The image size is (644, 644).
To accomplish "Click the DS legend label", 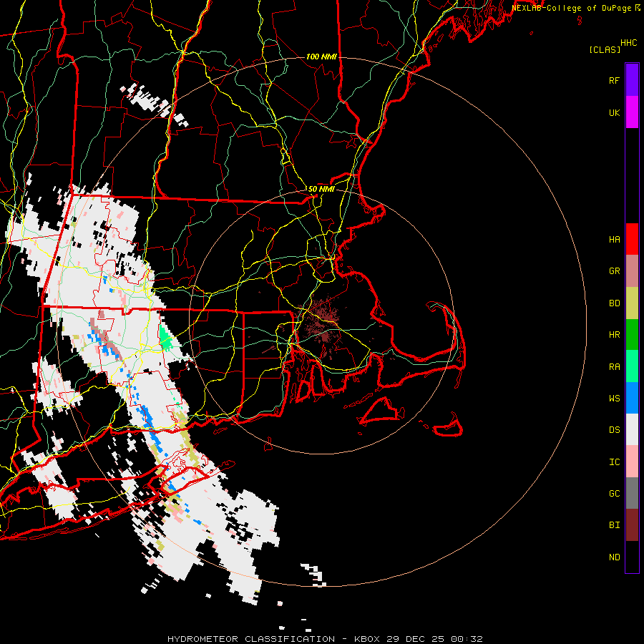I will click(x=614, y=430).
